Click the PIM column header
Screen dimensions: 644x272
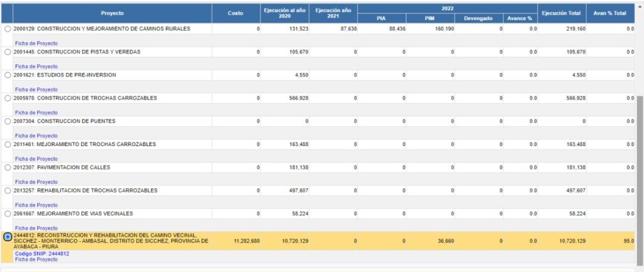(430, 18)
